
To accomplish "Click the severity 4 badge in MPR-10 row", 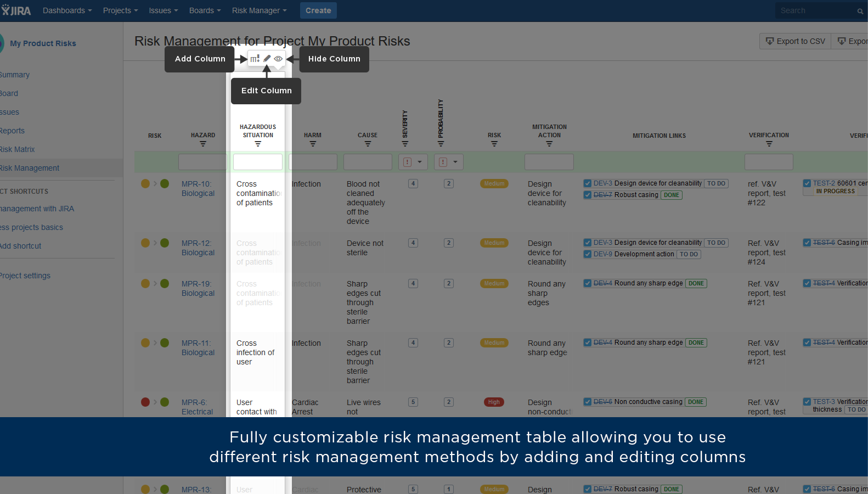I will point(413,184).
